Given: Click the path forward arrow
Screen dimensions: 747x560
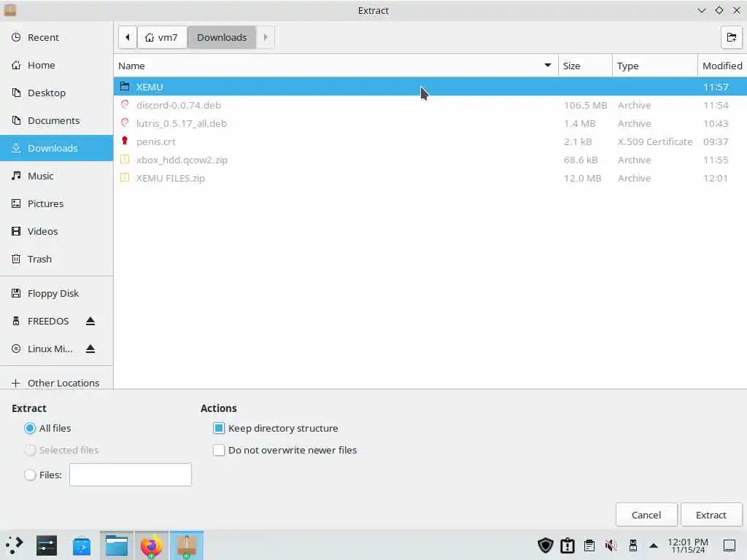Looking at the screenshot, I should [x=266, y=37].
